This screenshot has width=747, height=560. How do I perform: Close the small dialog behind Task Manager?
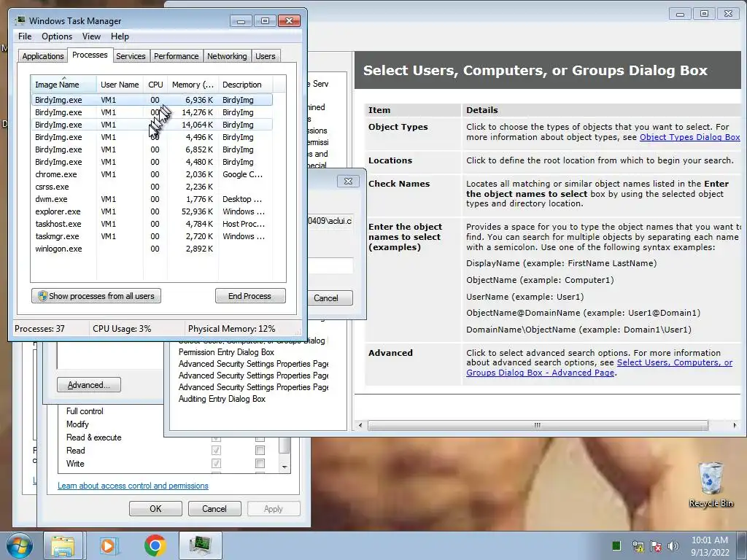coord(348,181)
